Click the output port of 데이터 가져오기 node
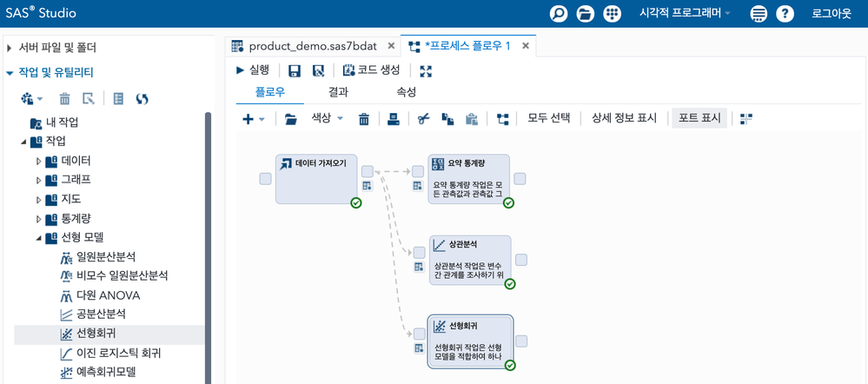 click(368, 172)
